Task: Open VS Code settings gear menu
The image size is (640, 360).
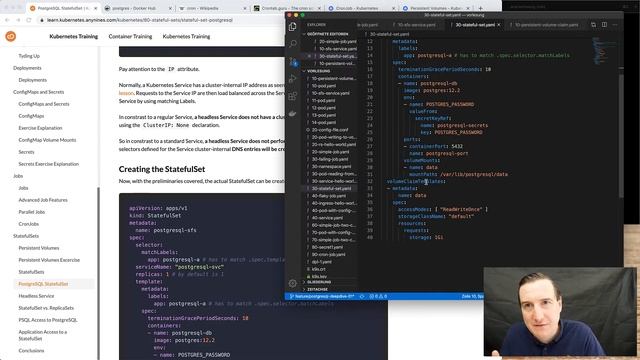Action: pos(292,283)
